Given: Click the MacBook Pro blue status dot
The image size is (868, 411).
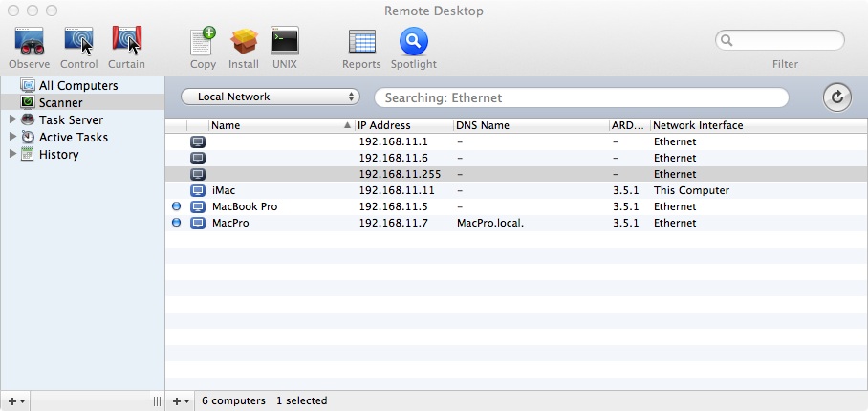Looking at the screenshot, I should tap(177, 206).
